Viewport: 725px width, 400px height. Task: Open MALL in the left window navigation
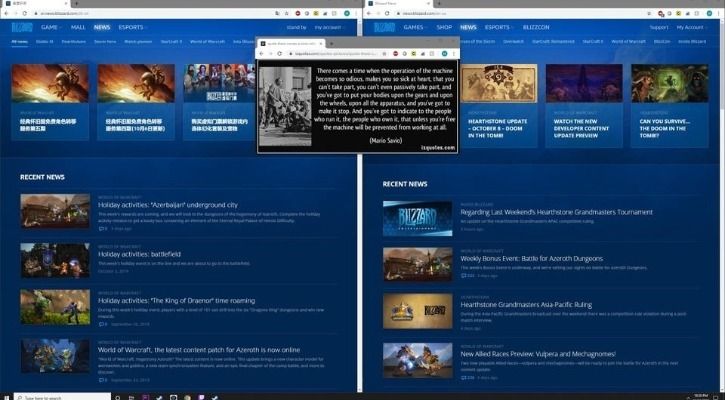point(78,27)
